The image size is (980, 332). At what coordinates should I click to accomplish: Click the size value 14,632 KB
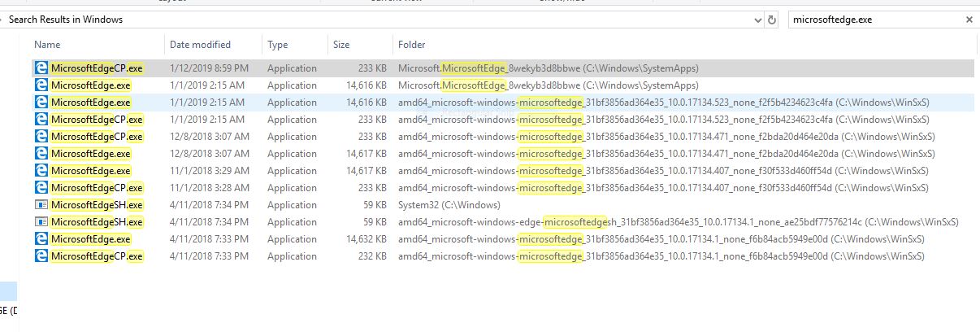pyautogui.click(x=366, y=239)
